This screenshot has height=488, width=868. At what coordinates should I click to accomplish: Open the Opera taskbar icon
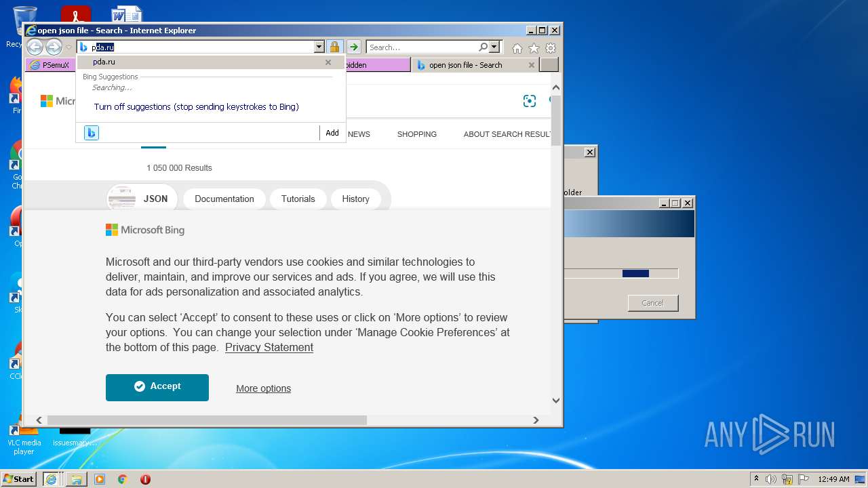[145, 479]
